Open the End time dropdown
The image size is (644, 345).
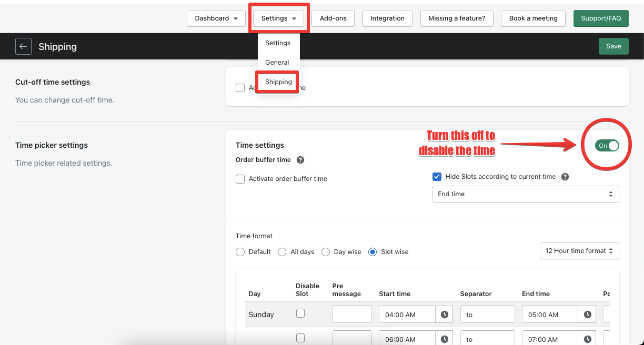click(x=525, y=194)
